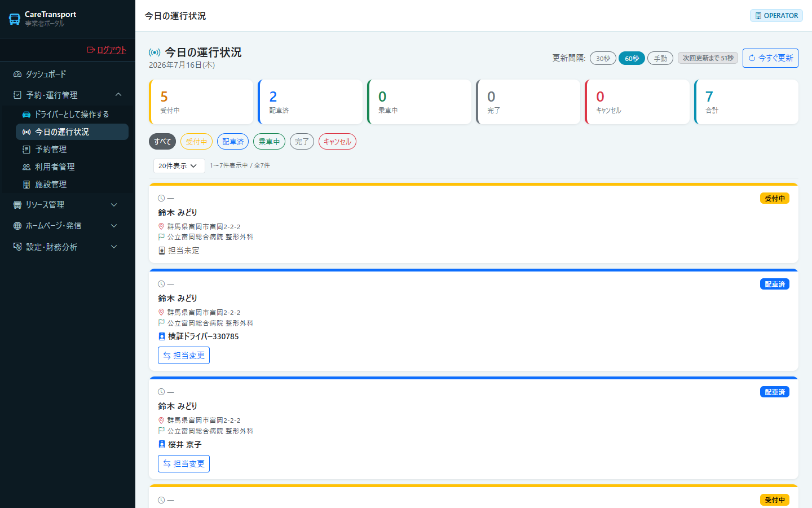Filter rides by 配車済 status chip
The height and width of the screenshot is (508, 812).
tap(233, 142)
